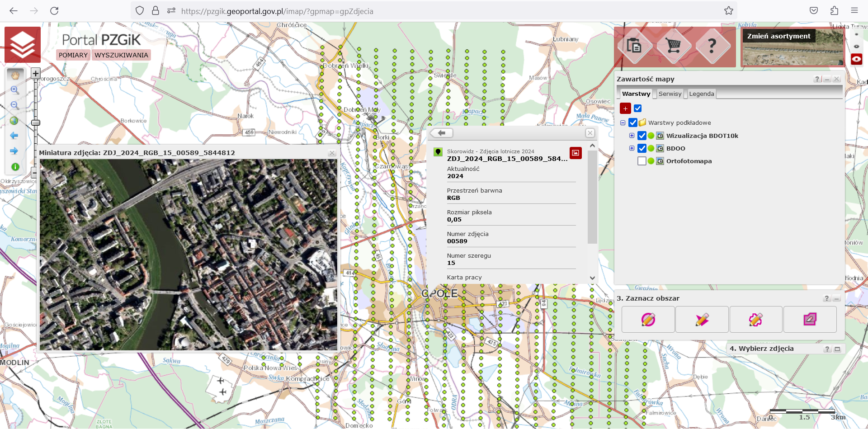This screenshot has width=868, height=429.
Task: Switch to the Serwisy tab
Action: [670, 94]
